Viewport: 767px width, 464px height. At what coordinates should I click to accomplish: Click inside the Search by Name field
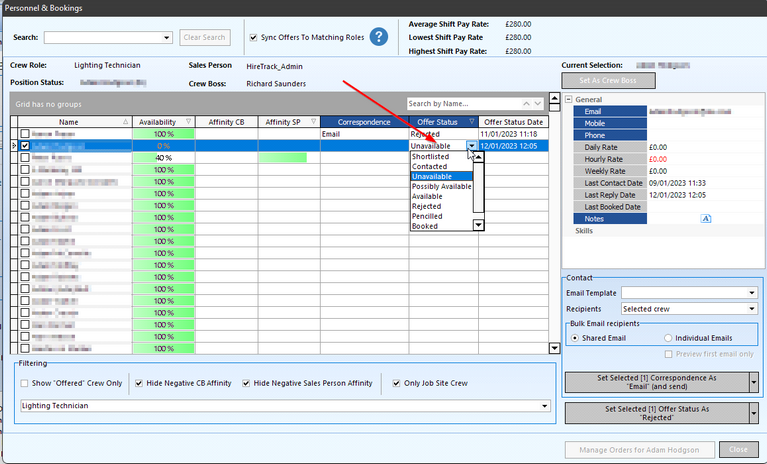coord(460,103)
